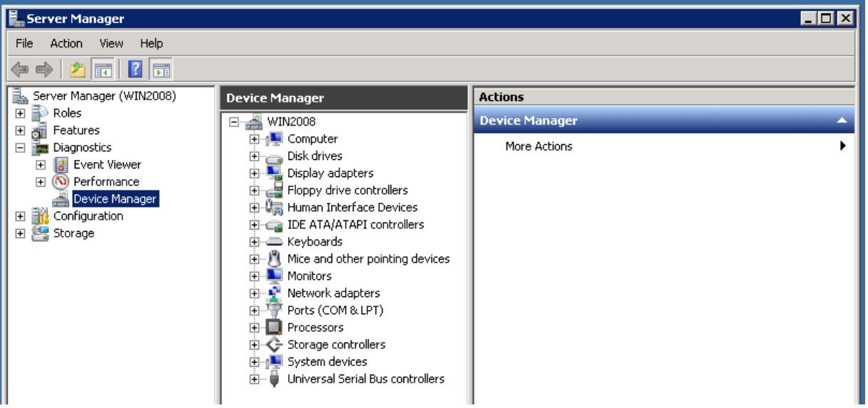The width and height of the screenshot is (868, 408).
Task: Expand the Roles node
Action: click(x=20, y=113)
